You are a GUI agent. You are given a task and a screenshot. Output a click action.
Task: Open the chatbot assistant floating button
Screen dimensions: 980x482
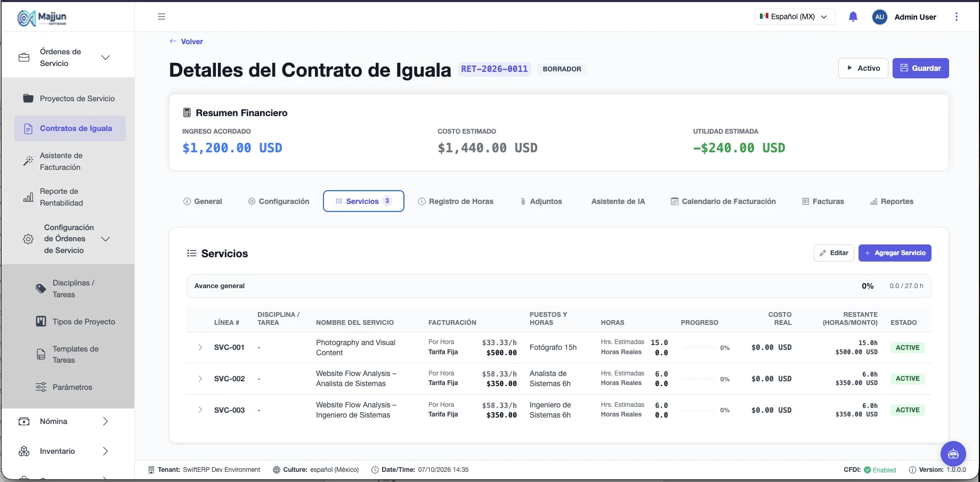(953, 454)
